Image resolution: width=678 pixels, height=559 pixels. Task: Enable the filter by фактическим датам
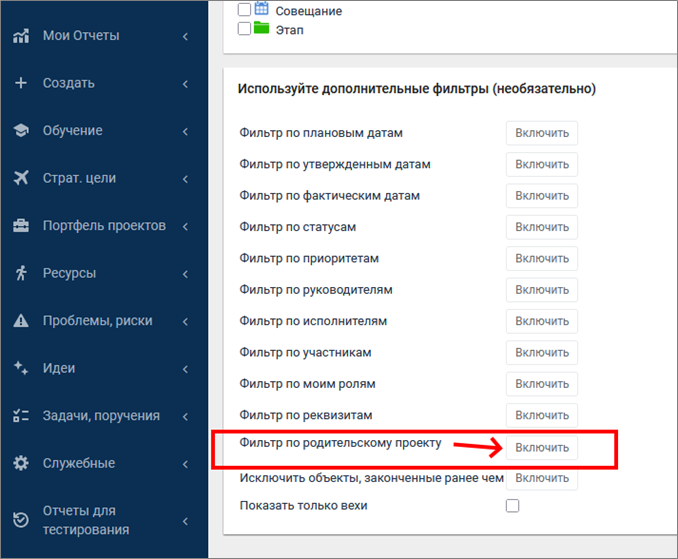click(x=542, y=196)
